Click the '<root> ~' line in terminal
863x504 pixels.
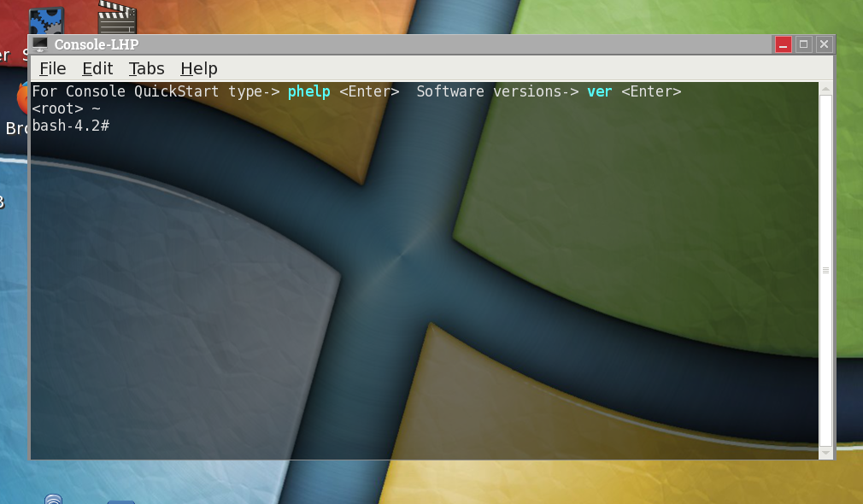tap(66, 108)
